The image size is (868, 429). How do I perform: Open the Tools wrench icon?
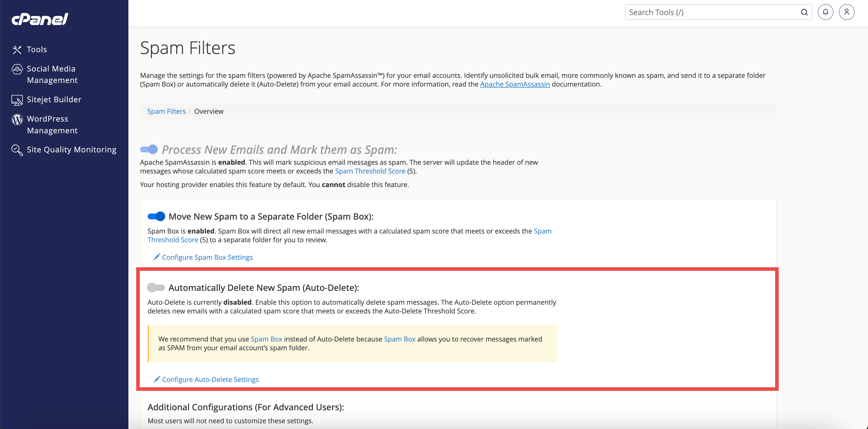pyautogui.click(x=17, y=49)
